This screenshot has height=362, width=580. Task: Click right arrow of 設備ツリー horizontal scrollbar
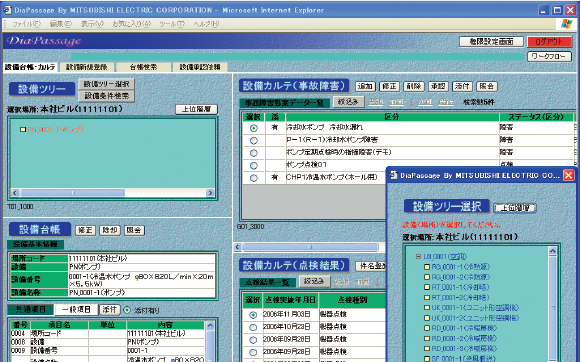click(210, 193)
